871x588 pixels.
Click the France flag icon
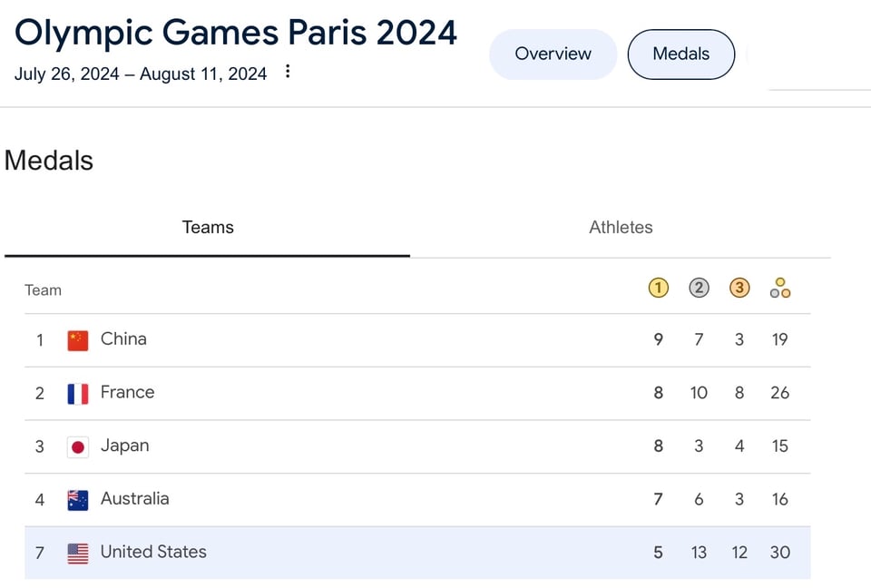(x=78, y=394)
